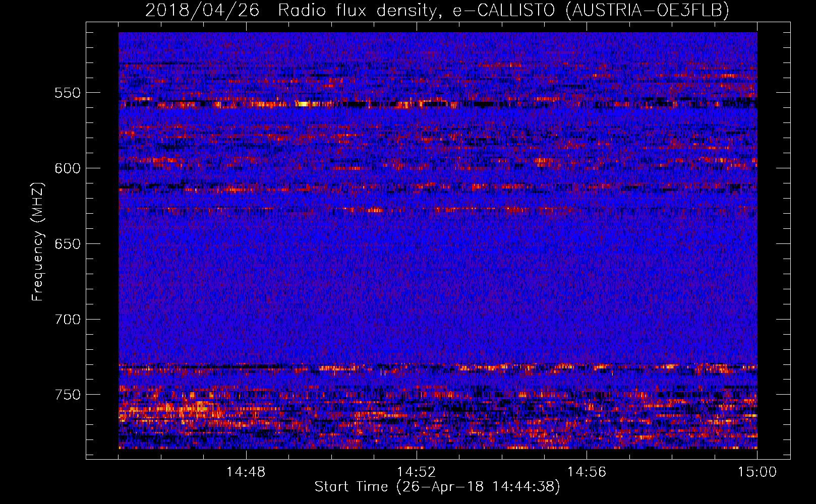Click the 550 frequency tick label
The width and height of the screenshot is (816, 504).
[x=68, y=93]
